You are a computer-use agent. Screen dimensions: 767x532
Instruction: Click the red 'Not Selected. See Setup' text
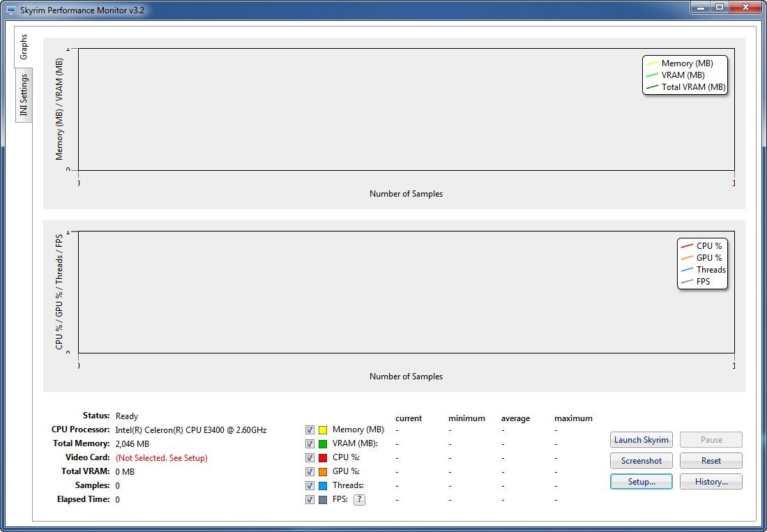162,458
